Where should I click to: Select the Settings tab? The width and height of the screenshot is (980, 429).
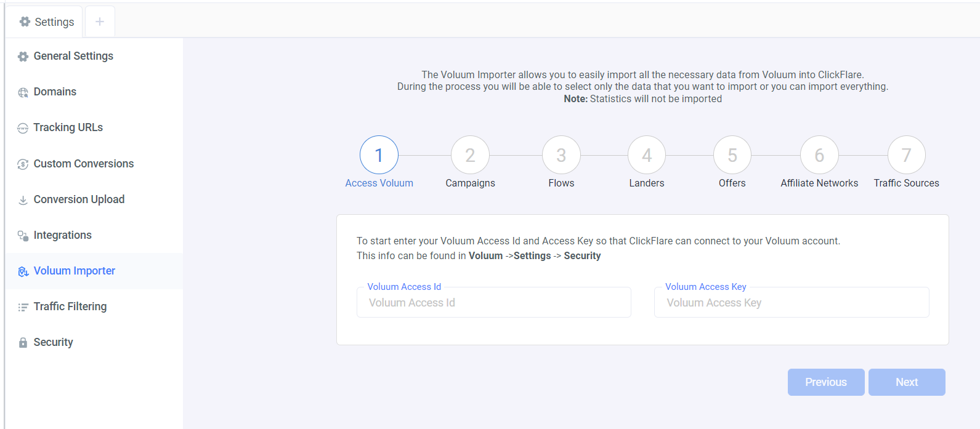tap(47, 22)
